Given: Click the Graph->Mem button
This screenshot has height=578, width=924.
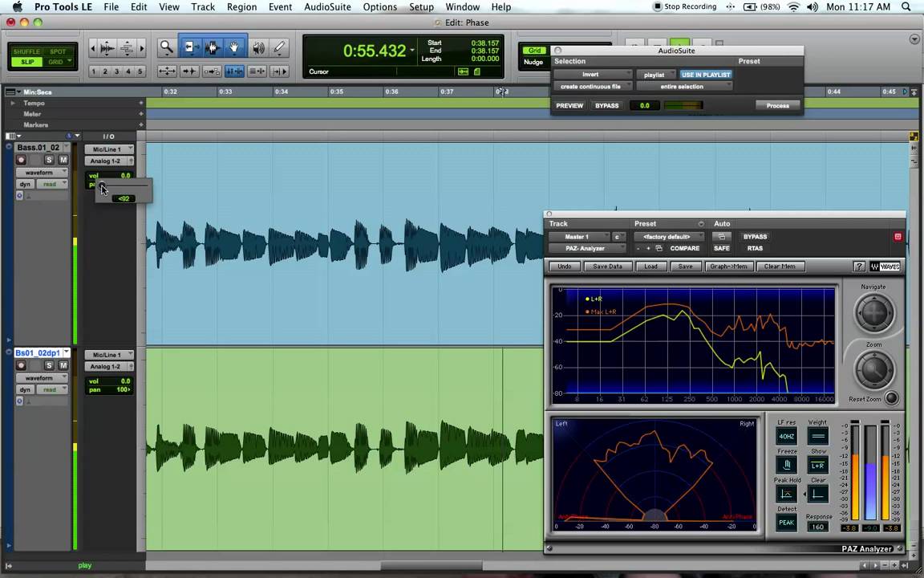Looking at the screenshot, I should click(x=729, y=267).
